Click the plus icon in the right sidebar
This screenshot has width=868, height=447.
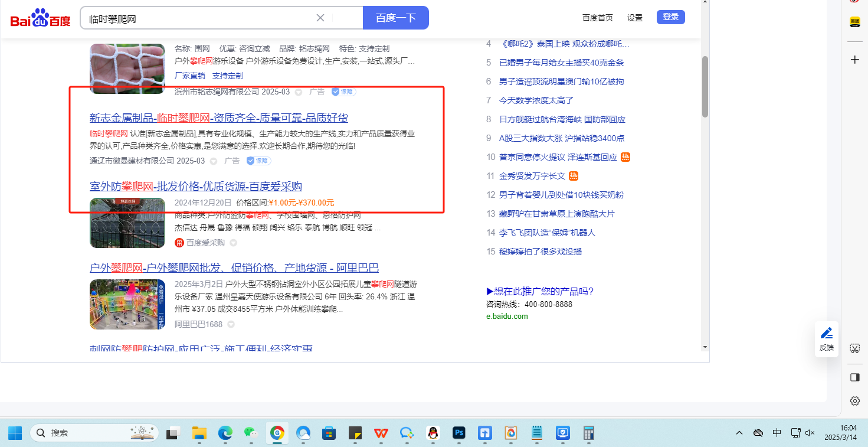(854, 60)
